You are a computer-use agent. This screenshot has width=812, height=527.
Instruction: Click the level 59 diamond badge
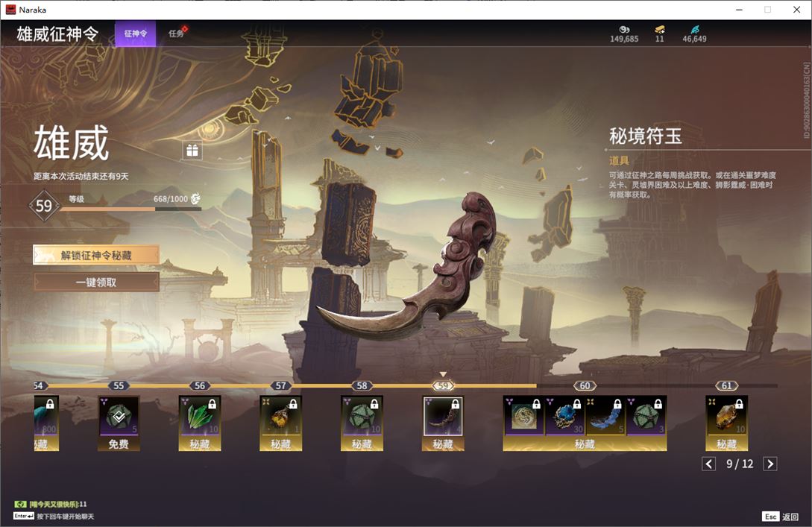pyautogui.click(x=43, y=206)
